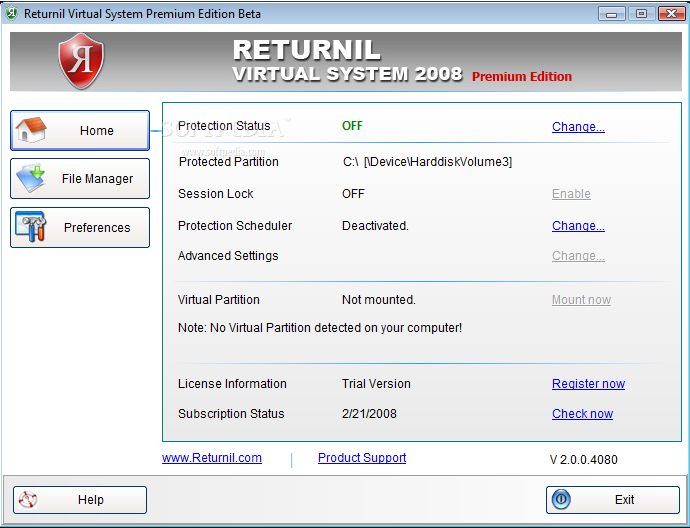Click the RETURNIL banner heading

(x=307, y=50)
